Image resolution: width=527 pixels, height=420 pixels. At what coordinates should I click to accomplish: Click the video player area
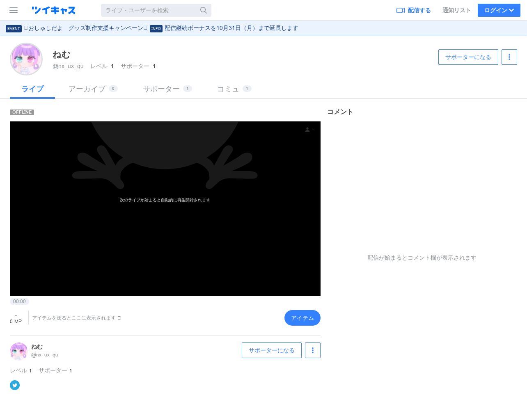(165, 209)
